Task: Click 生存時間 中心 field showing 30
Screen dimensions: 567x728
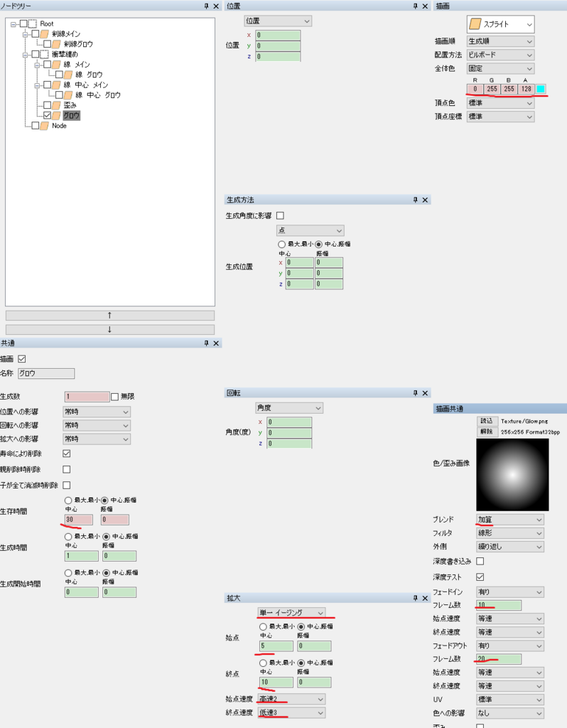Action: click(x=78, y=520)
